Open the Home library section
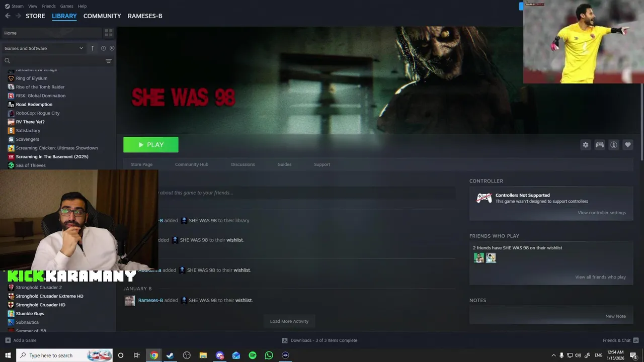This screenshot has height=362, width=644. 52,33
